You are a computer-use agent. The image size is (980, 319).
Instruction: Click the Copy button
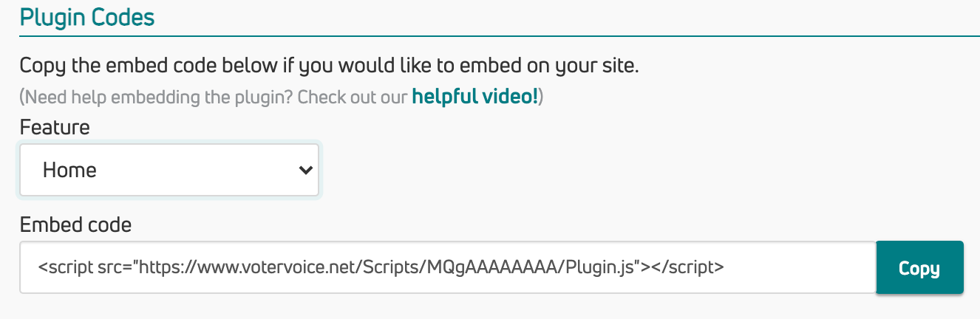click(x=919, y=268)
